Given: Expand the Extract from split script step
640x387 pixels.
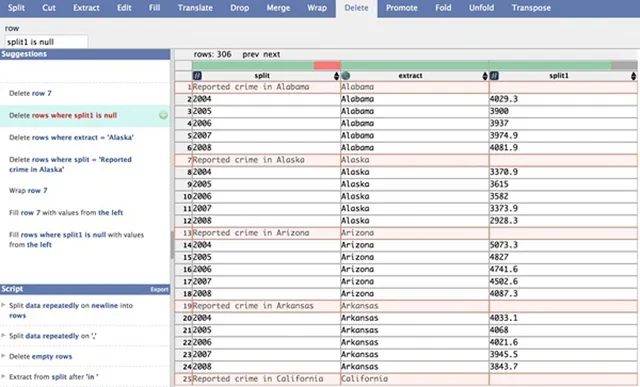Looking at the screenshot, I should (x=3, y=376).
